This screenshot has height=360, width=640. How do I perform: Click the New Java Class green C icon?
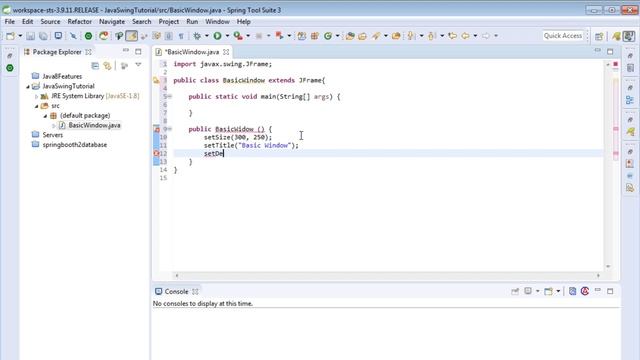click(x=328, y=36)
